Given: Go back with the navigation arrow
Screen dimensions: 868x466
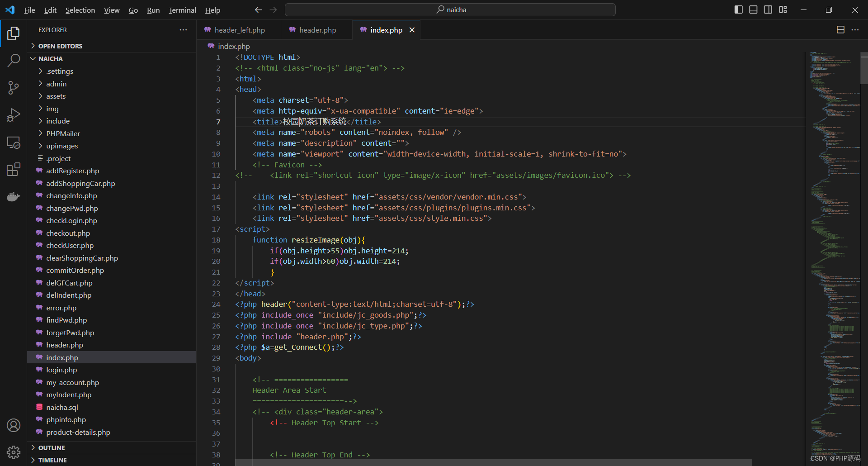Looking at the screenshot, I should [258, 10].
